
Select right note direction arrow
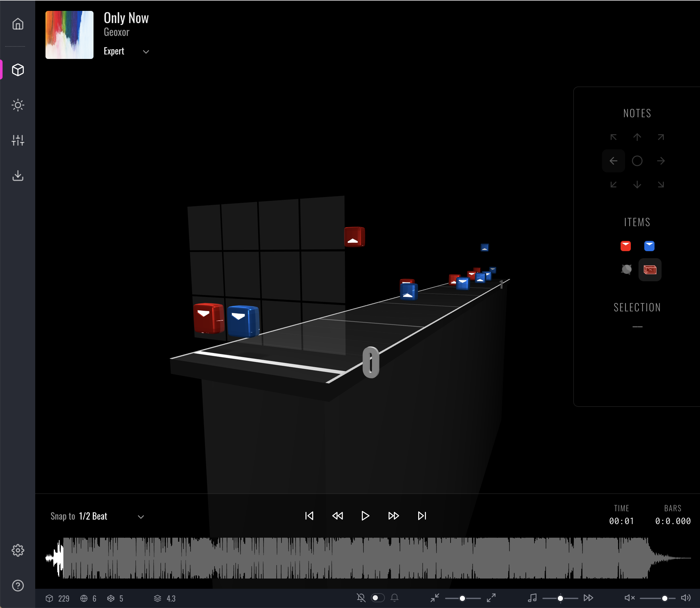[661, 161]
